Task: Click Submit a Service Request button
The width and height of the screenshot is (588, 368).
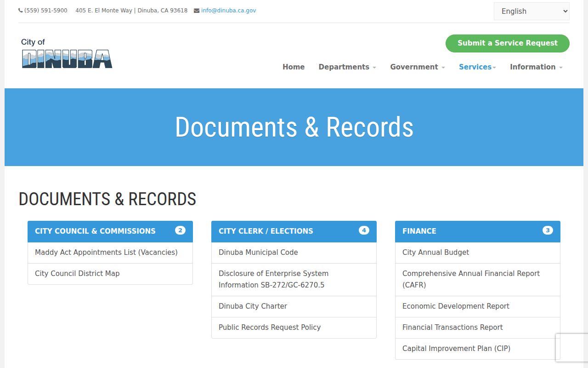Action: tap(508, 43)
